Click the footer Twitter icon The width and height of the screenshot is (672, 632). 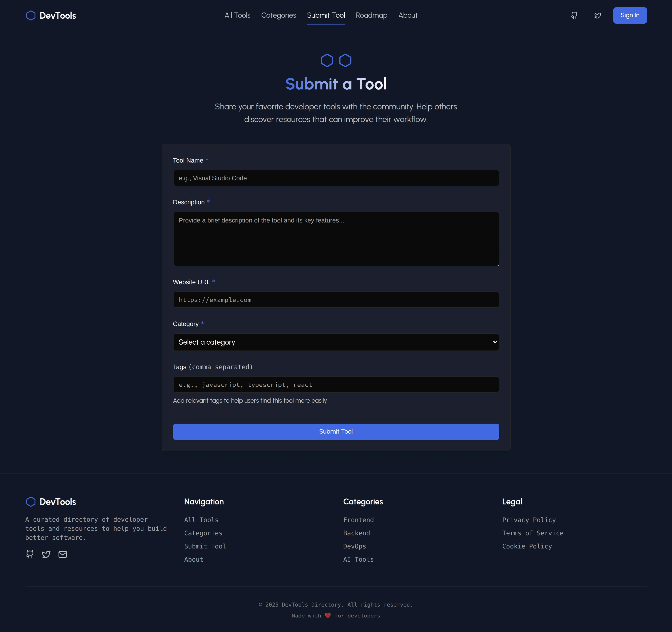(x=46, y=554)
